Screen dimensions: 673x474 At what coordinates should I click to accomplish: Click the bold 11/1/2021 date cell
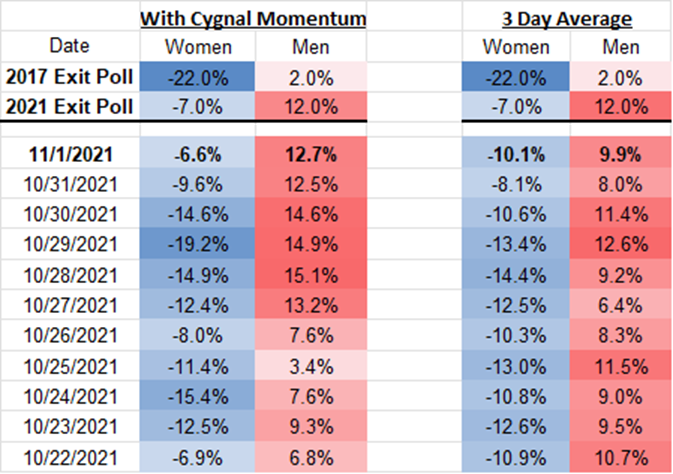(x=68, y=153)
